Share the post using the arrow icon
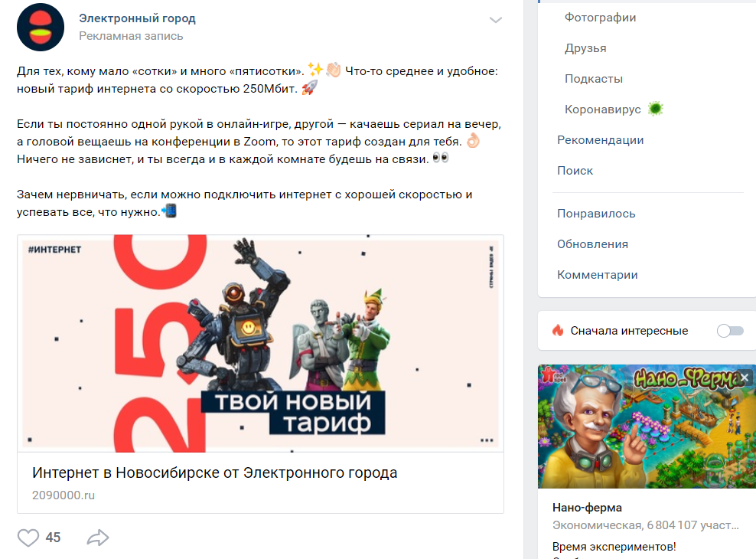 [x=98, y=538]
